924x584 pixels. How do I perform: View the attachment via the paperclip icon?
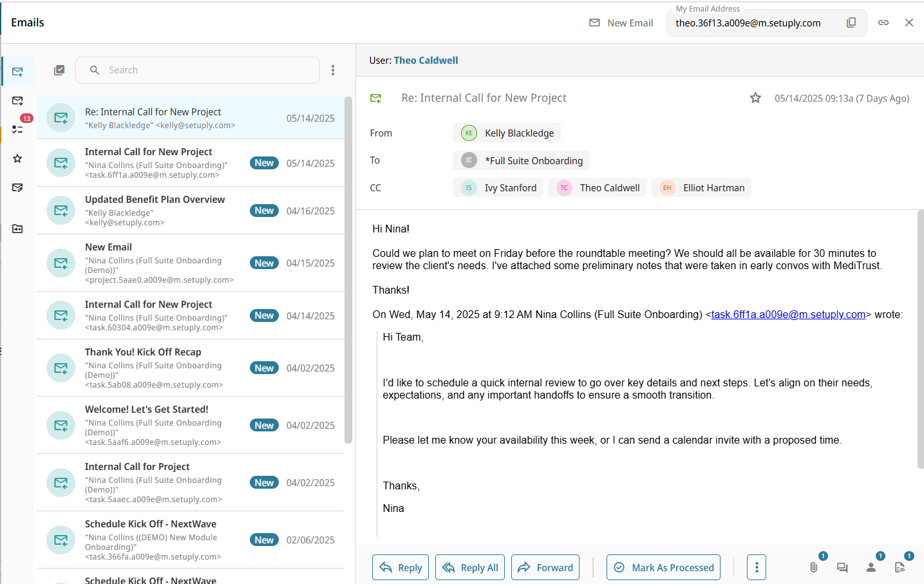[x=813, y=567]
